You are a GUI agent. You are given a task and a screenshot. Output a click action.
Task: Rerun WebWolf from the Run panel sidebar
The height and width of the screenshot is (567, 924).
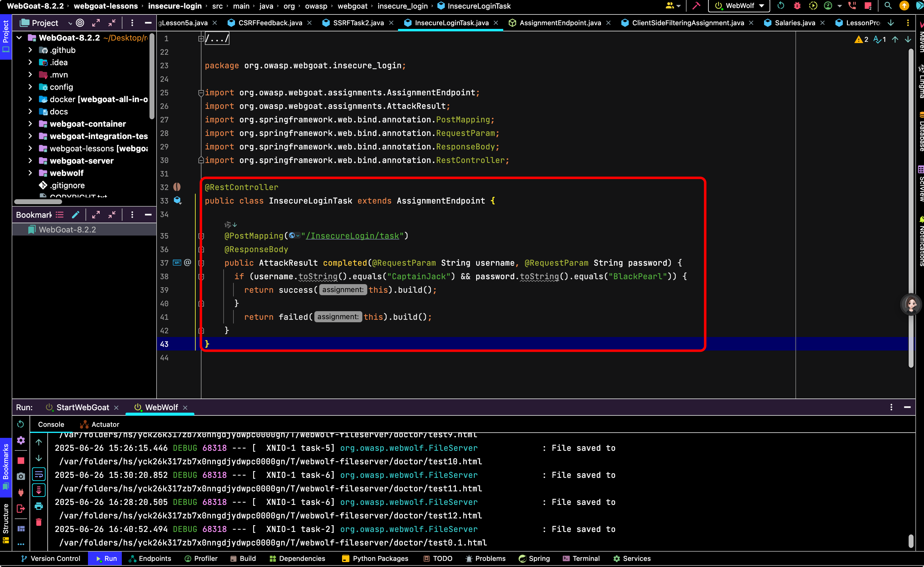(x=21, y=424)
